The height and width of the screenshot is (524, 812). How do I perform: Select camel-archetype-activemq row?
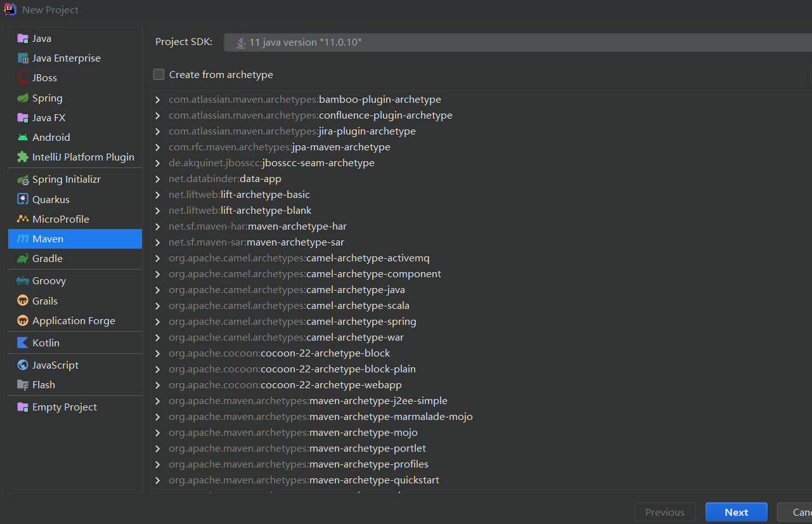[x=481, y=258]
